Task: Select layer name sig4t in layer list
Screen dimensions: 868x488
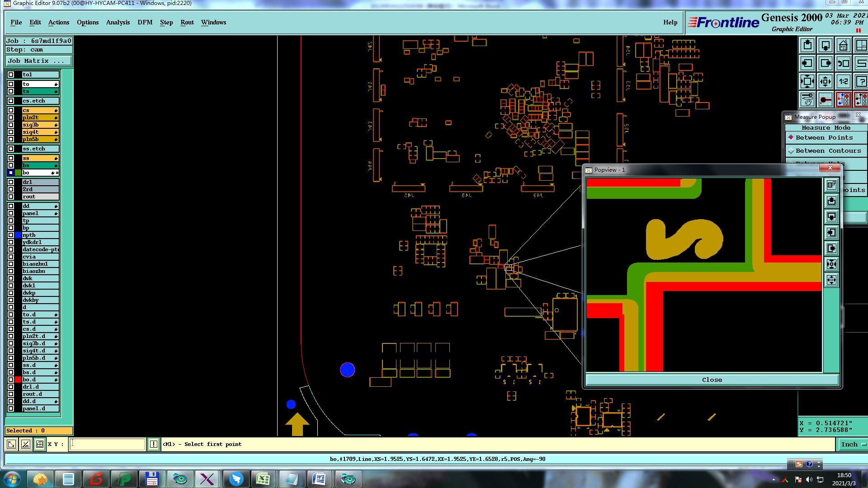Action: 40,132
